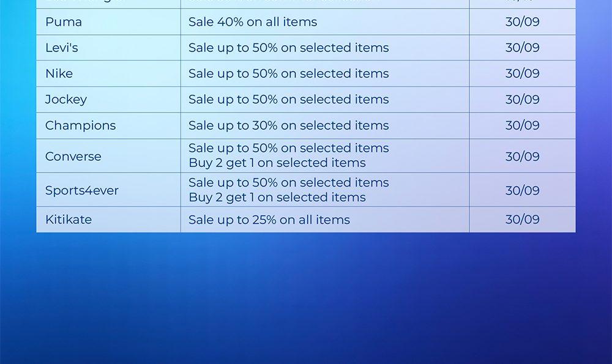
Task: Select the Levi's brand cell
Action: [62, 48]
